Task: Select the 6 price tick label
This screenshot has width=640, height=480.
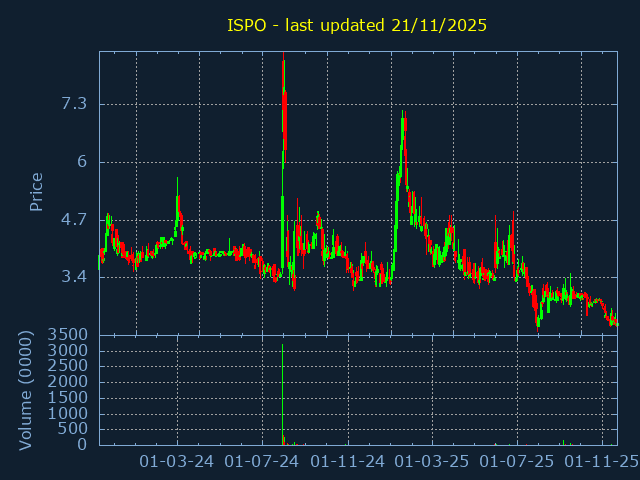Action: (x=81, y=162)
